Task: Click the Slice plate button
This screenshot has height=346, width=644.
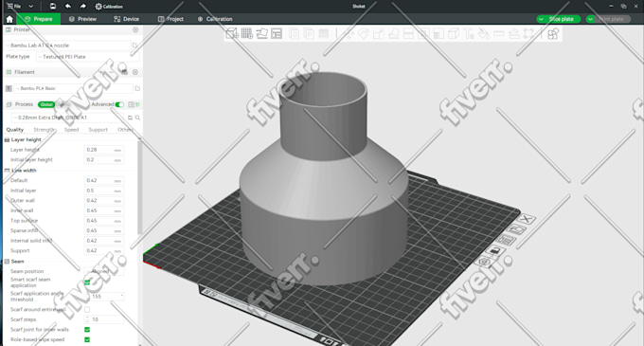Action: [x=562, y=19]
